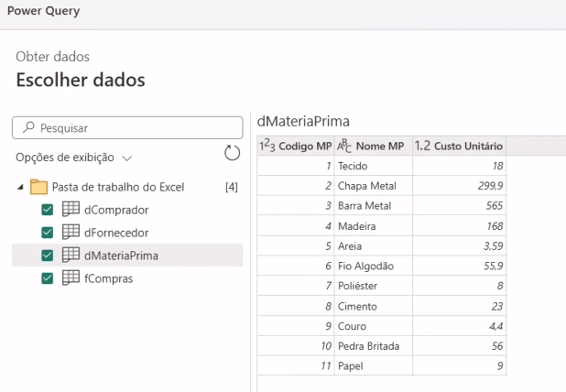Uncheck the dMateriaPrima checkbox

click(x=48, y=256)
